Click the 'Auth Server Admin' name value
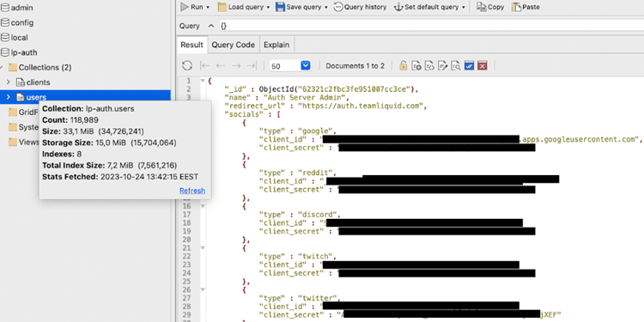 click(x=306, y=97)
